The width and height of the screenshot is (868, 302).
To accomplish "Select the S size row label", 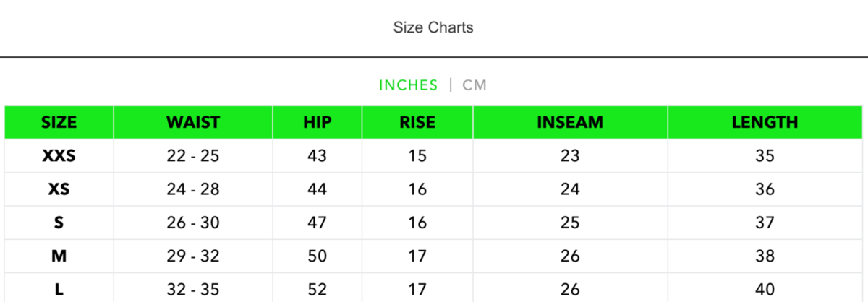I will pos(59,223).
